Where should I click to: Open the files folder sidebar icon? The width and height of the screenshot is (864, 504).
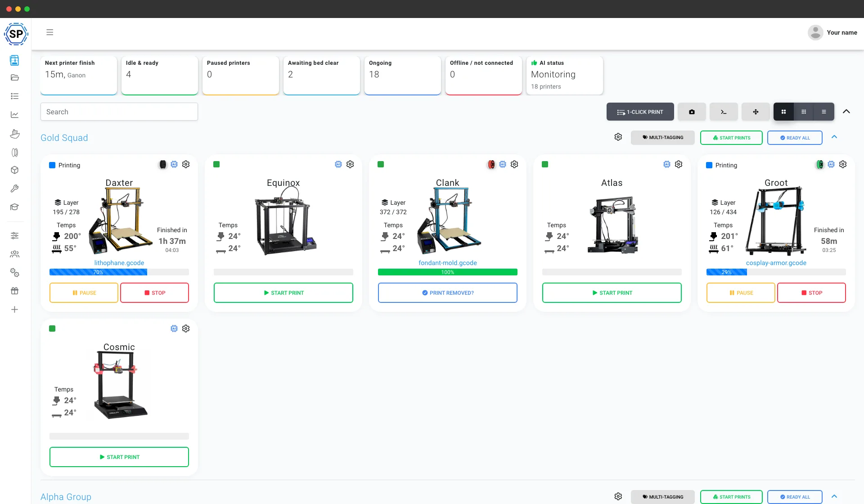click(x=15, y=77)
